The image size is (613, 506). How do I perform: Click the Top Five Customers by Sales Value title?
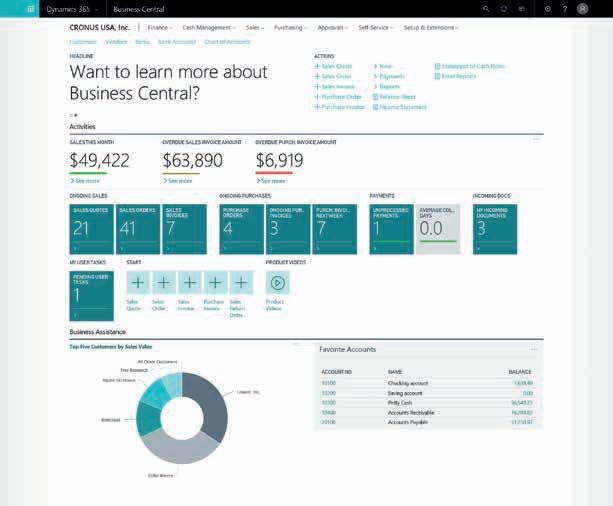pos(111,347)
